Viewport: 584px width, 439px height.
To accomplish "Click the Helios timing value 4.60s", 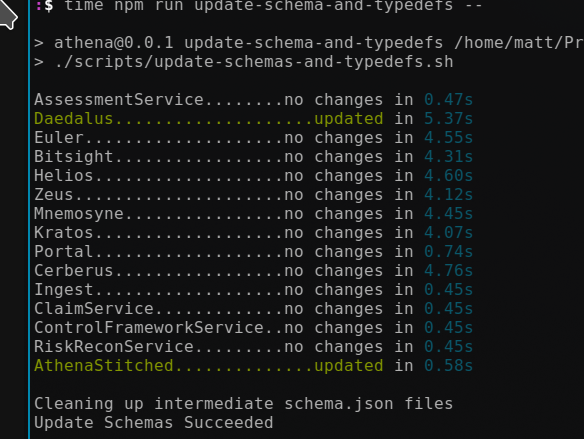I will [448, 176].
